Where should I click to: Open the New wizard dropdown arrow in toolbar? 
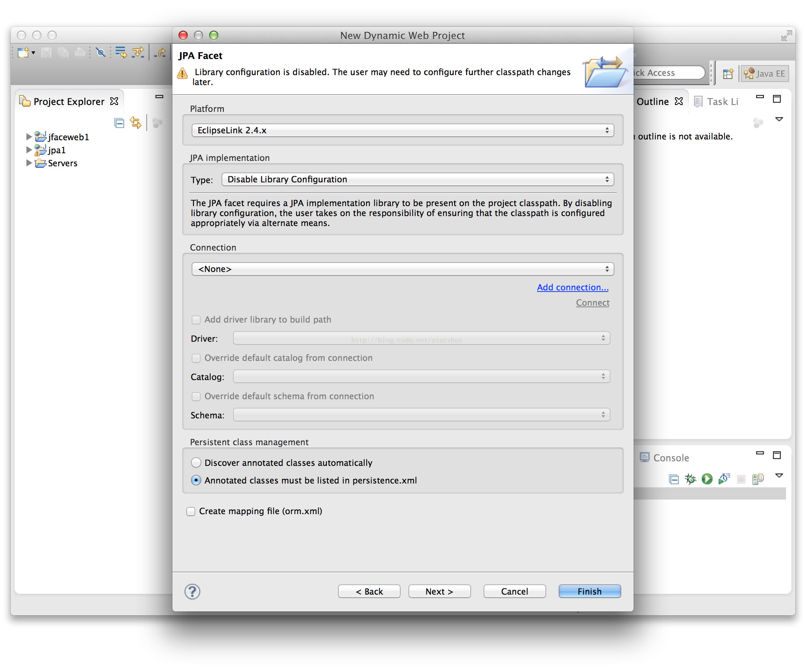[33, 52]
